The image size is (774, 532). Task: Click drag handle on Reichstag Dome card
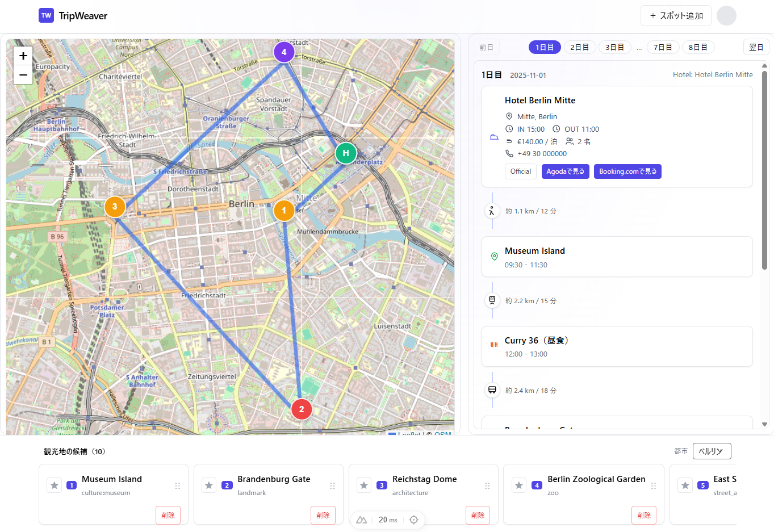[487, 486]
